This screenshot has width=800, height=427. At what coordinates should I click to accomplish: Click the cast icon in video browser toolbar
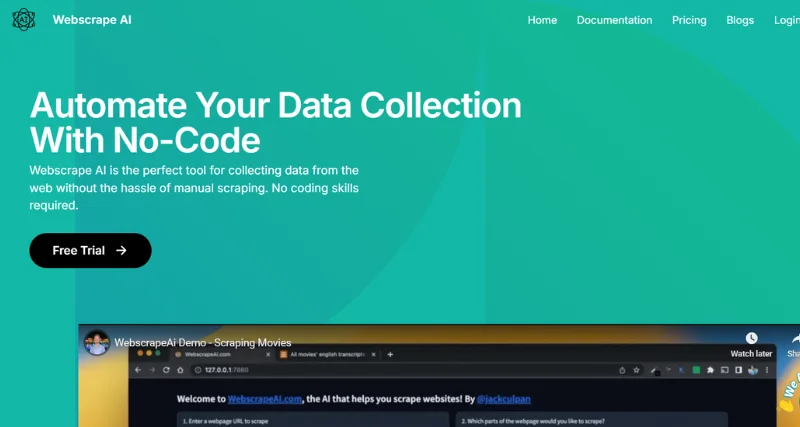[x=724, y=370]
